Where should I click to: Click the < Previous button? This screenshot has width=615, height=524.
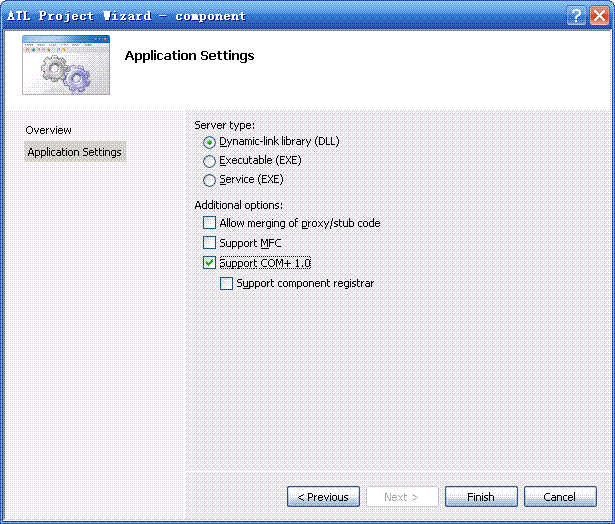click(323, 497)
